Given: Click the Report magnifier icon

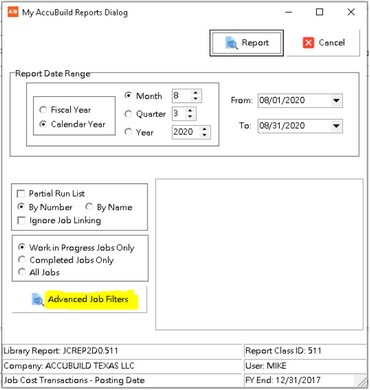Looking at the screenshot, I should tap(232, 43).
